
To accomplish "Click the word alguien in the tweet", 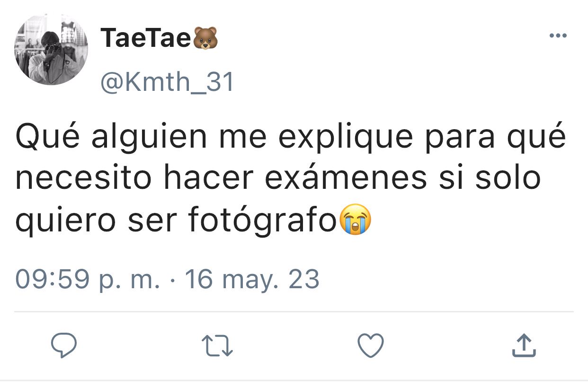I will pos(150,137).
